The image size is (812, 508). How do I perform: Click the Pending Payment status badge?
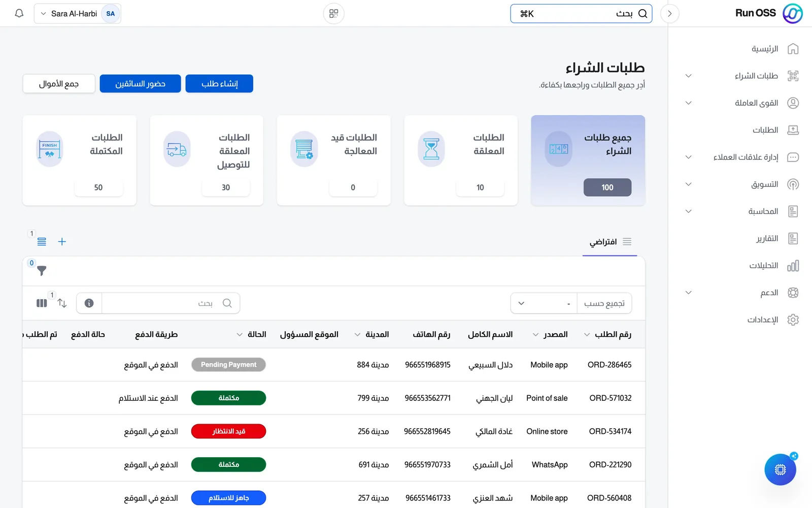[x=228, y=365]
